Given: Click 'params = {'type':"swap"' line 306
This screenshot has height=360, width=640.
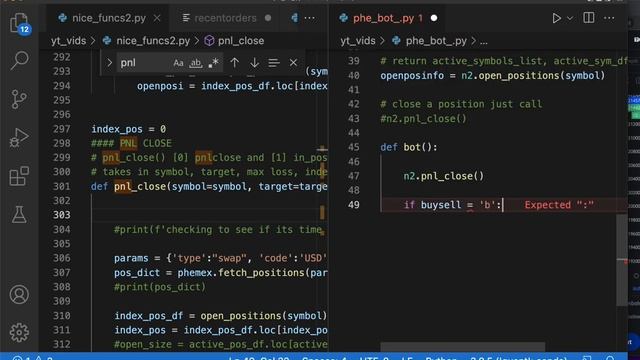Looking at the screenshot, I should (x=220, y=258).
